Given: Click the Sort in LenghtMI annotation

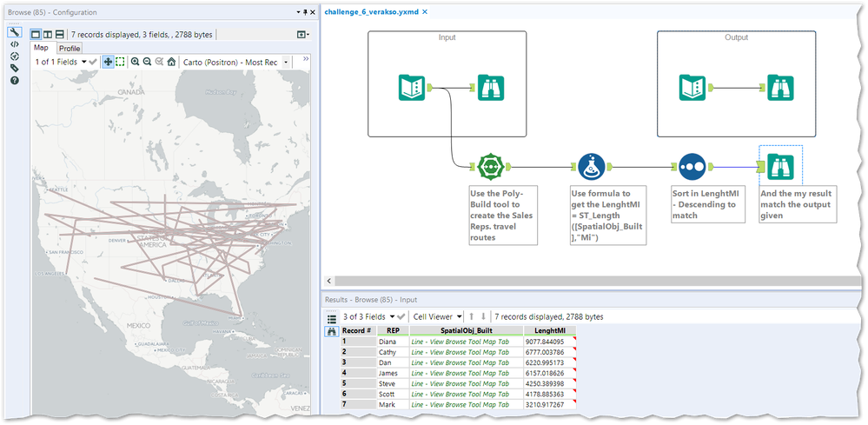Looking at the screenshot, I should 709,204.
